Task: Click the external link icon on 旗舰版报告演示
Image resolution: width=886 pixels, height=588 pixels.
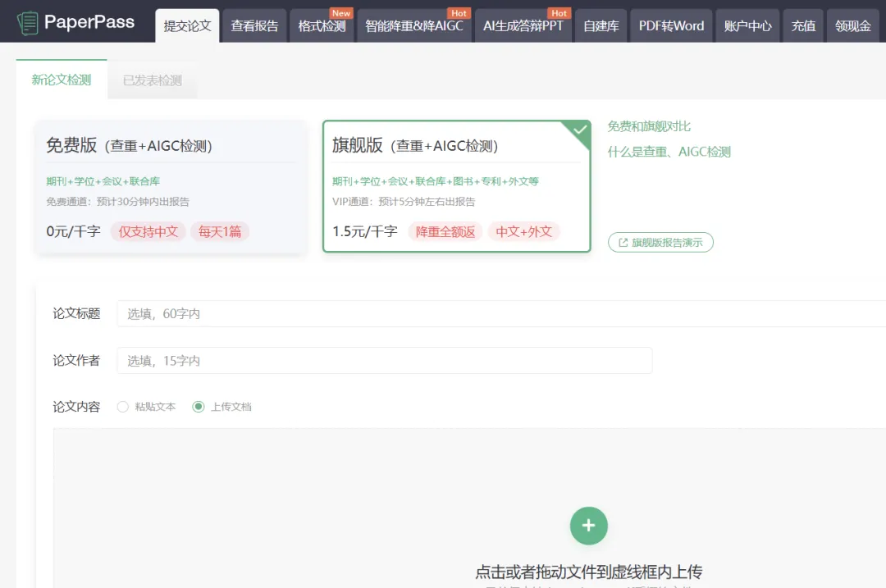Action: (623, 242)
